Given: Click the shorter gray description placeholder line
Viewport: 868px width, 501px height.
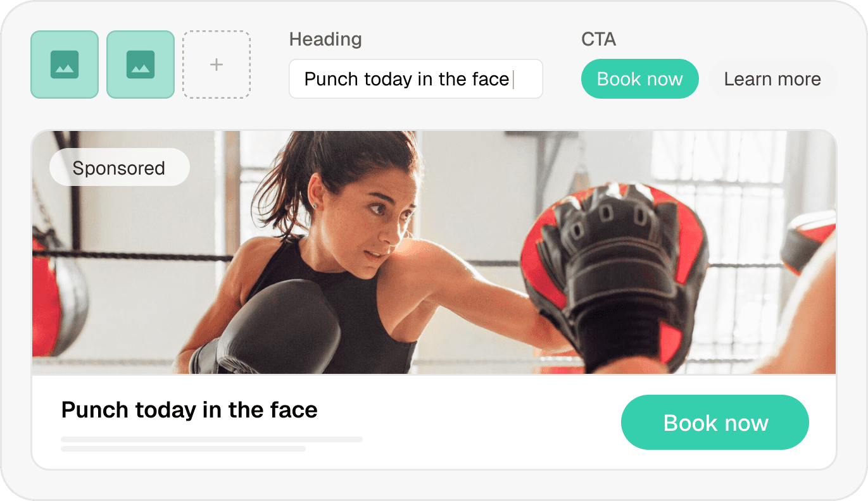Looking at the screenshot, I should pos(183,449).
